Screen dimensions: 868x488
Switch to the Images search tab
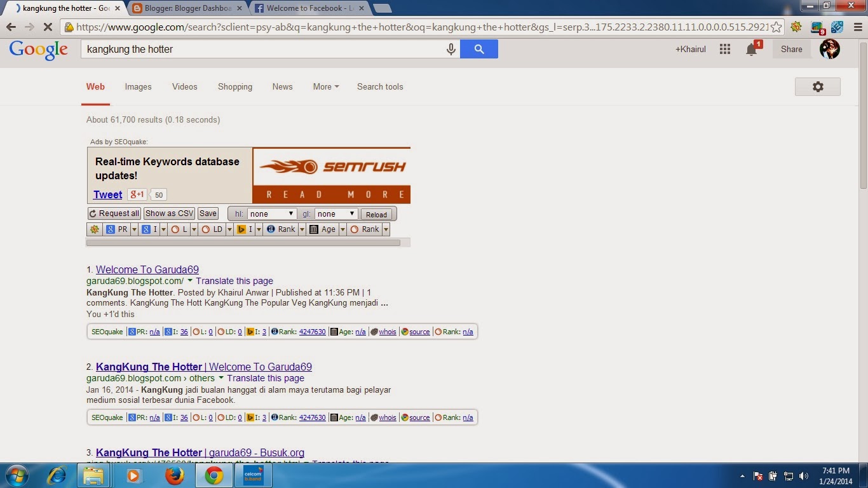[138, 87]
